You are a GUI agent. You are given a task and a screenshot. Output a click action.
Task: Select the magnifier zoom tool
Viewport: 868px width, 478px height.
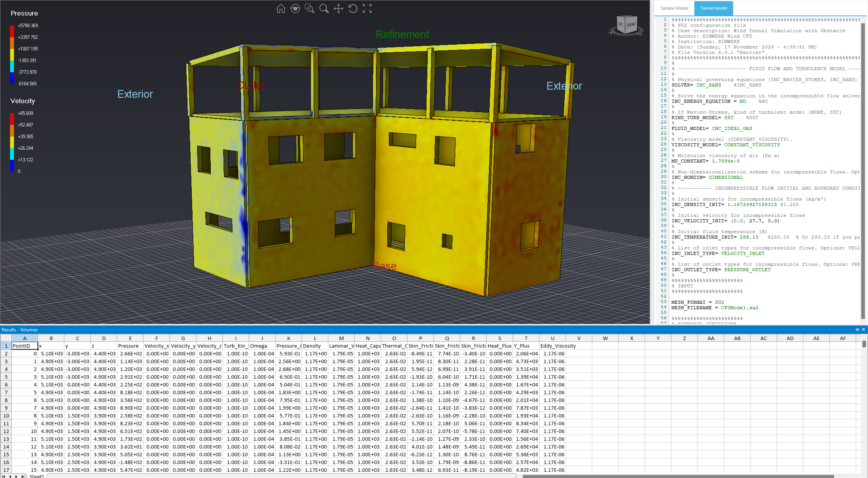tap(324, 8)
